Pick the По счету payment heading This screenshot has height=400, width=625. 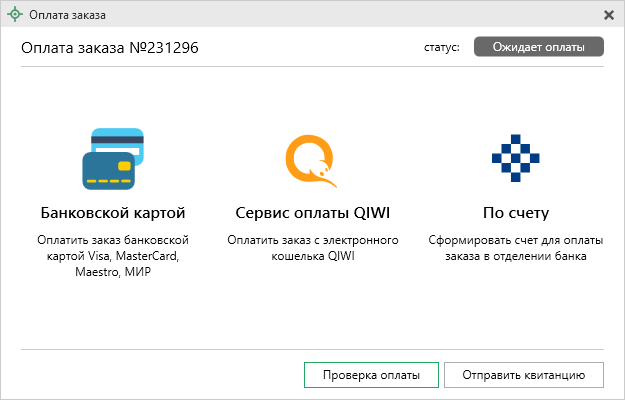click(x=515, y=213)
